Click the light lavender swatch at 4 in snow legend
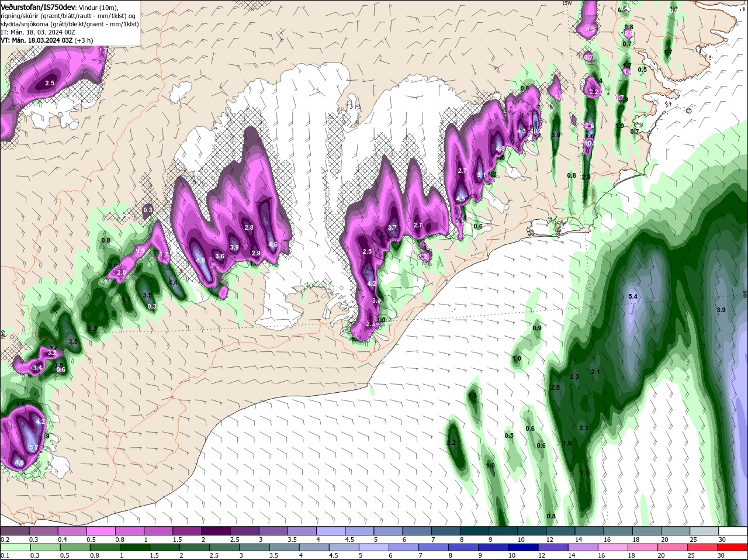 tap(331, 531)
